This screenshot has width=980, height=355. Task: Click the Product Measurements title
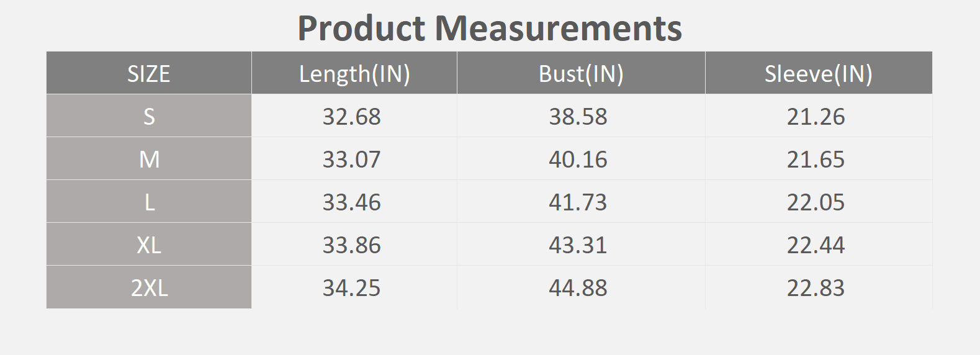point(490,29)
